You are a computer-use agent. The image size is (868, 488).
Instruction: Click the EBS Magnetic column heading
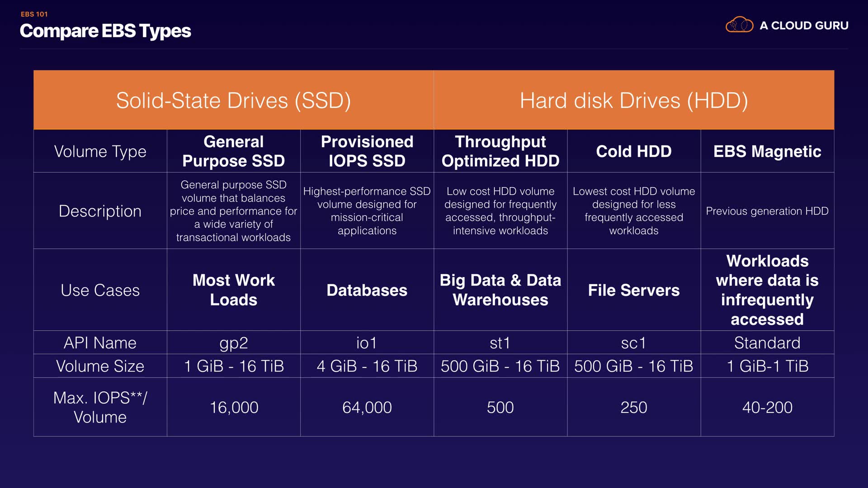point(767,151)
